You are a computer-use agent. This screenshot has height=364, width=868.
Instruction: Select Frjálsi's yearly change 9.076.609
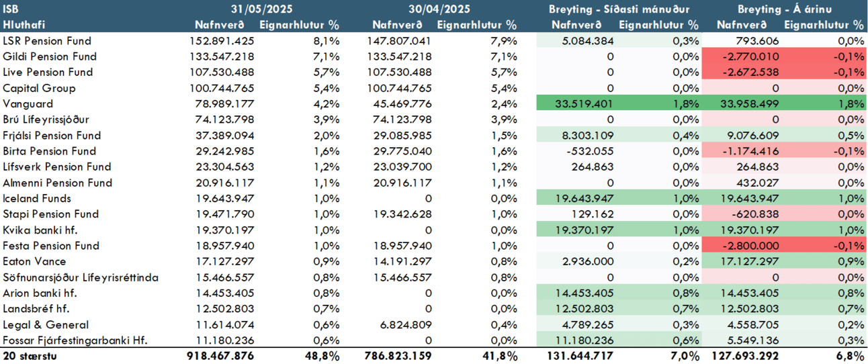point(753,135)
